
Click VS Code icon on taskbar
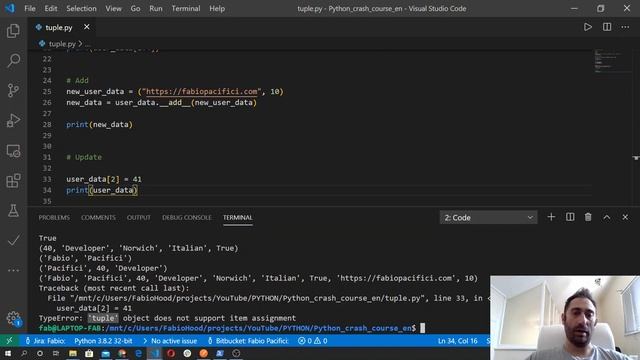[155, 353]
